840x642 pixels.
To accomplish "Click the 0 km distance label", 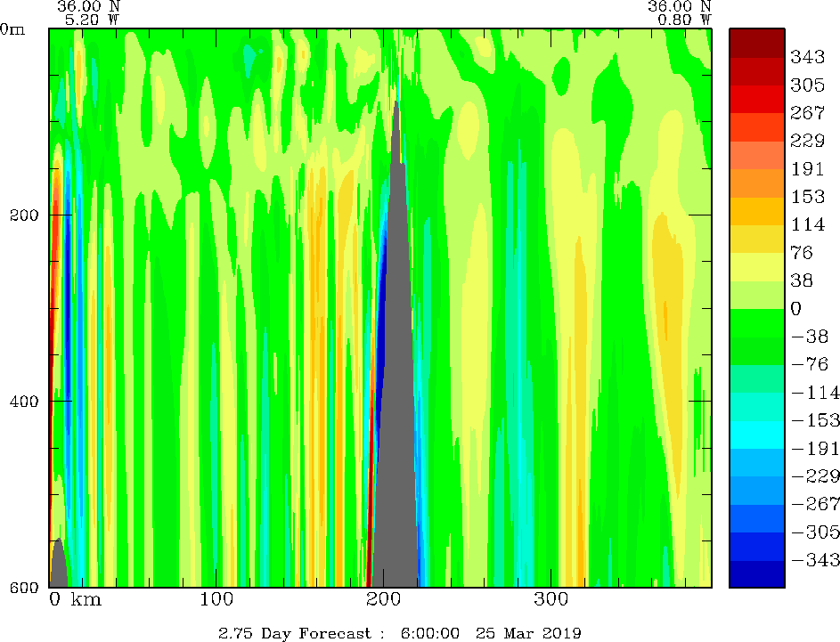I will click(x=76, y=598).
